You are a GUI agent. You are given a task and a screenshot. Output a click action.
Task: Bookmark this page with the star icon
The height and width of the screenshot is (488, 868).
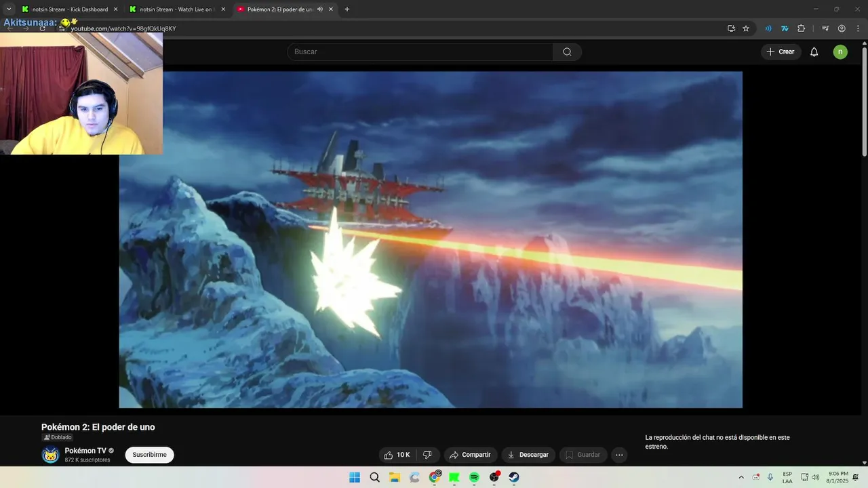click(746, 28)
